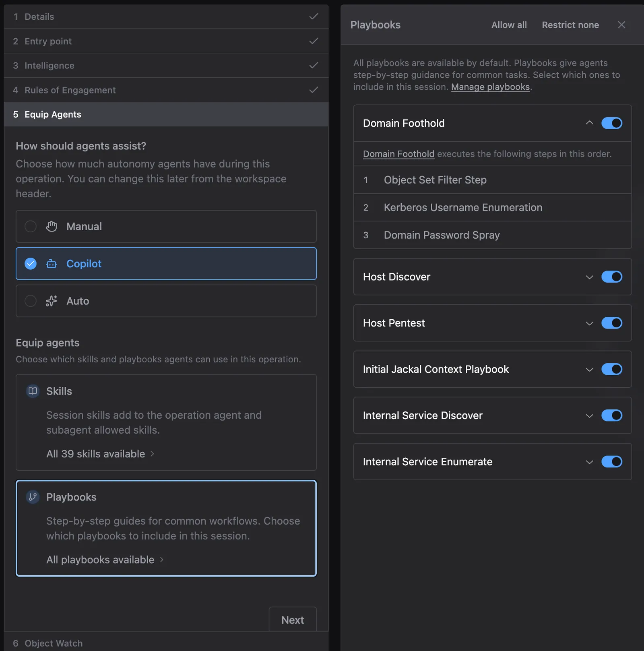Click the Rules of Engagement checkmark
This screenshot has height=651, width=644.
(x=314, y=90)
